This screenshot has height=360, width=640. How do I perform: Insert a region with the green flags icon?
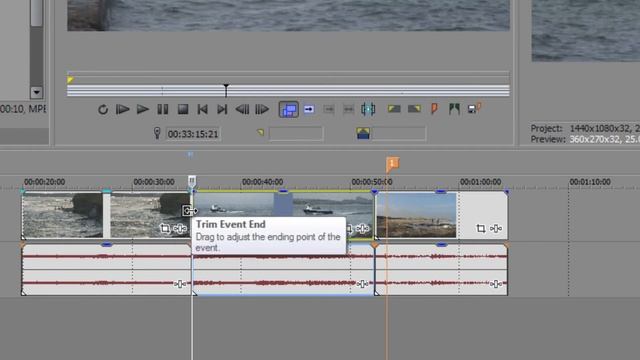[x=454, y=109]
